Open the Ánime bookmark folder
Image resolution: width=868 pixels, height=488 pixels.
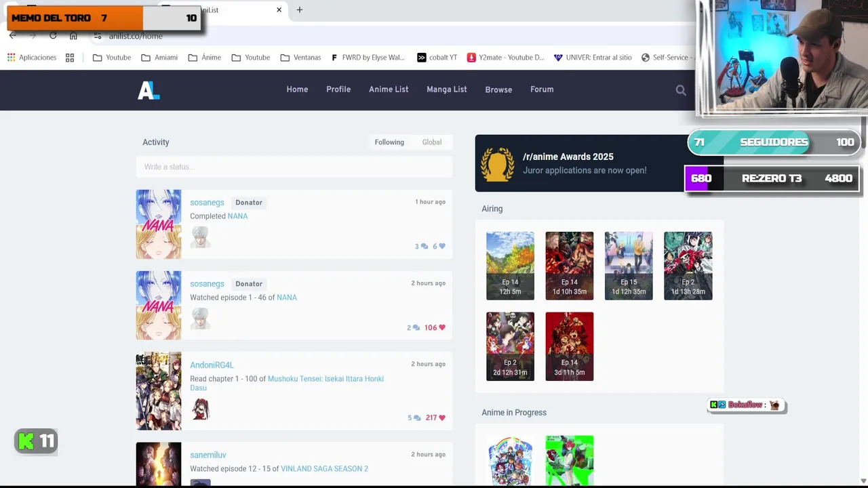point(205,58)
